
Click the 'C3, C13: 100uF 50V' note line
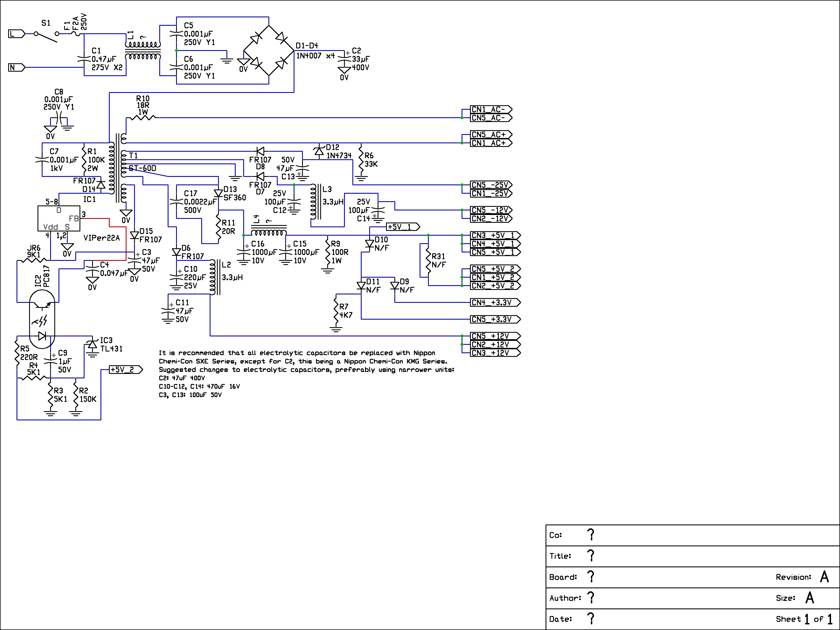click(190, 395)
